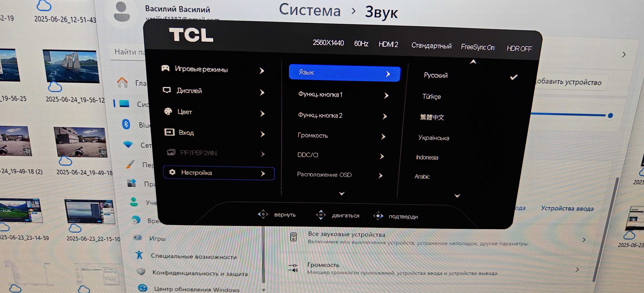The height and width of the screenshot is (293, 644).
Task: Expand the Громкость OSD submenu chevron
Action: 383,137
